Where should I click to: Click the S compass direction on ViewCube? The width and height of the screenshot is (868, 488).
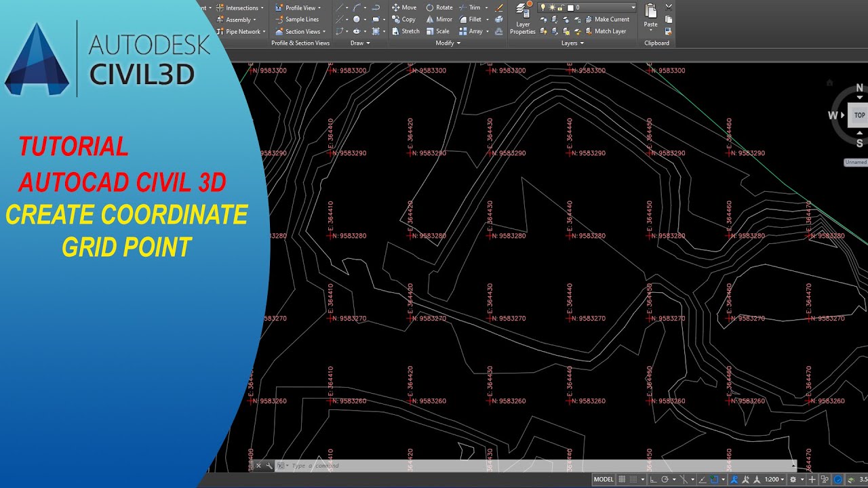point(860,143)
